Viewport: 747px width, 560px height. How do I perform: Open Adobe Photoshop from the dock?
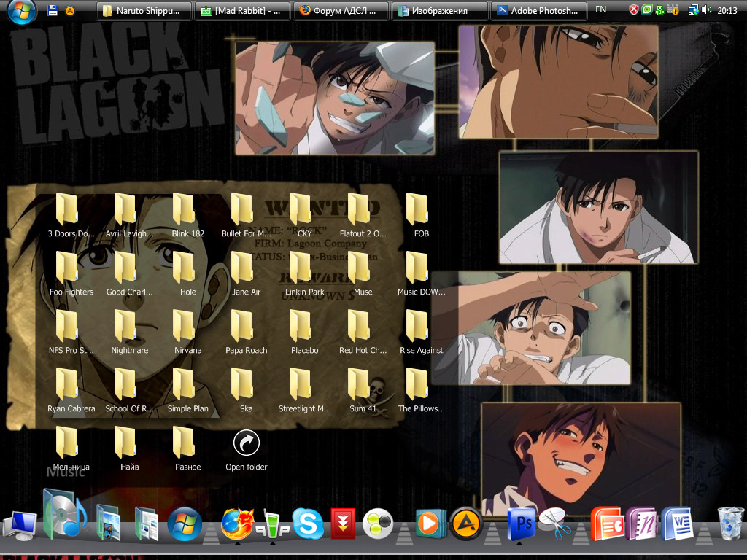(520, 524)
